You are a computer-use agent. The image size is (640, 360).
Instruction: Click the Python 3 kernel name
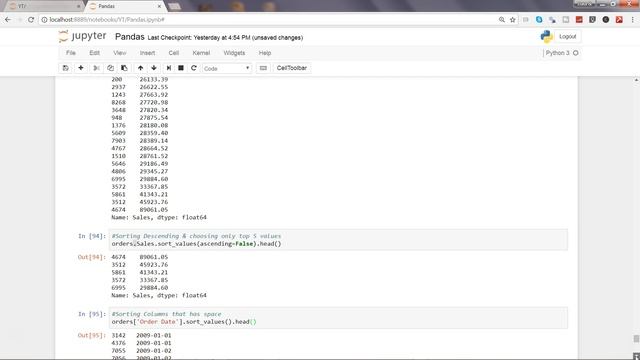557,53
